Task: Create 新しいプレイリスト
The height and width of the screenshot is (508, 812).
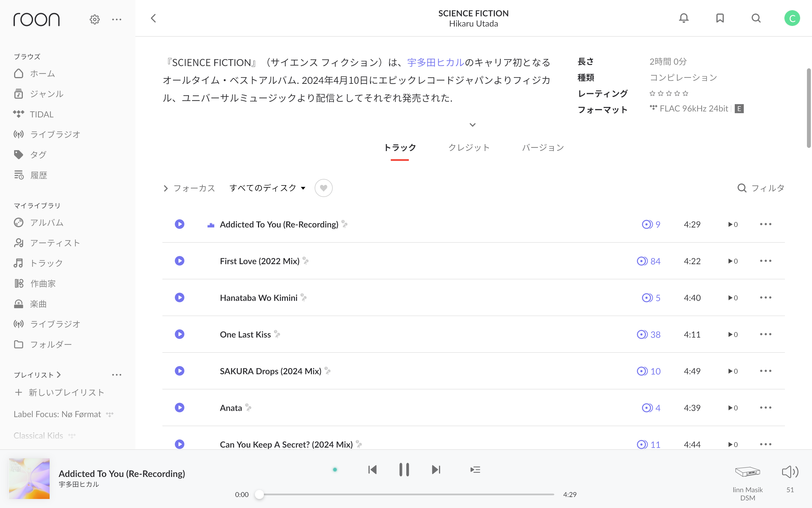Action: (x=59, y=392)
